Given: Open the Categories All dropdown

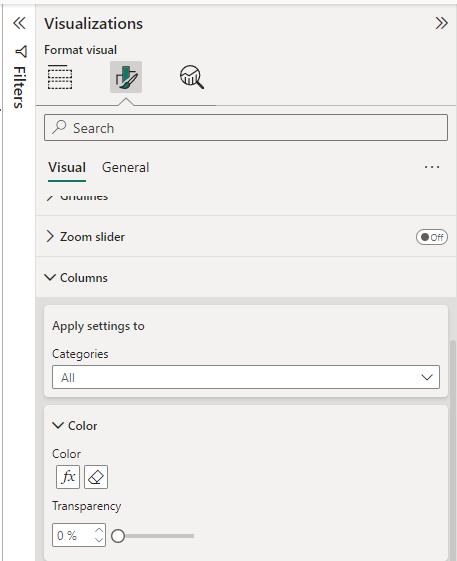Looking at the screenshot, I should [x=246, y=377].
